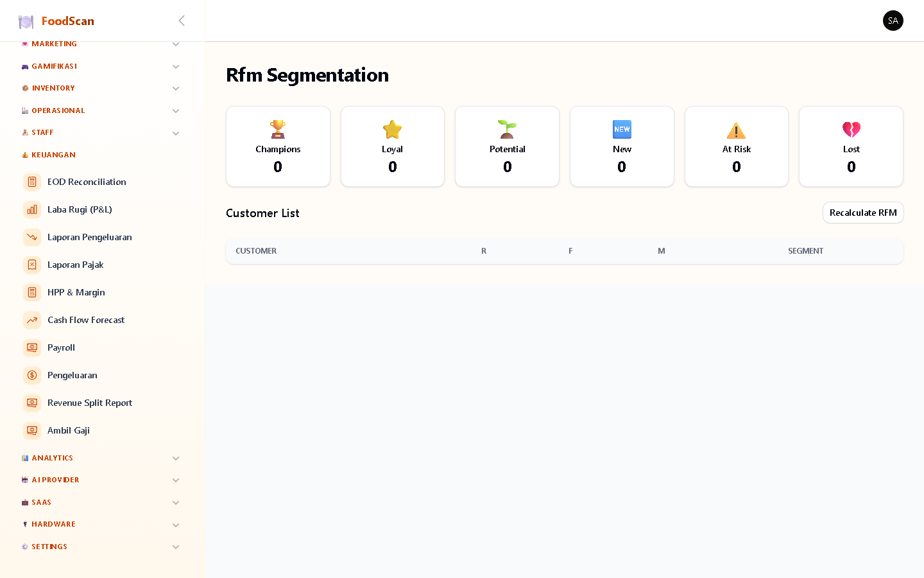Select the Champions segment card
The width and height of the screenshot is (924, 578).
278,146
